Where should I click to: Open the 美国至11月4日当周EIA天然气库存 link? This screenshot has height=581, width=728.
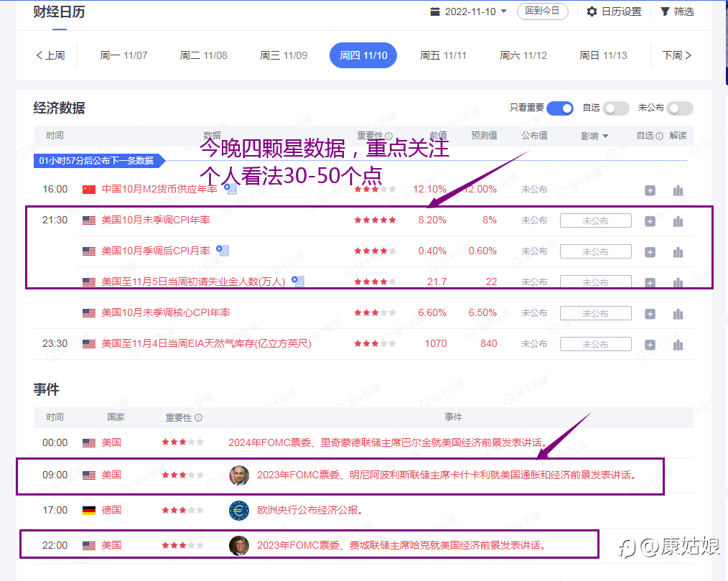[206, 344]
